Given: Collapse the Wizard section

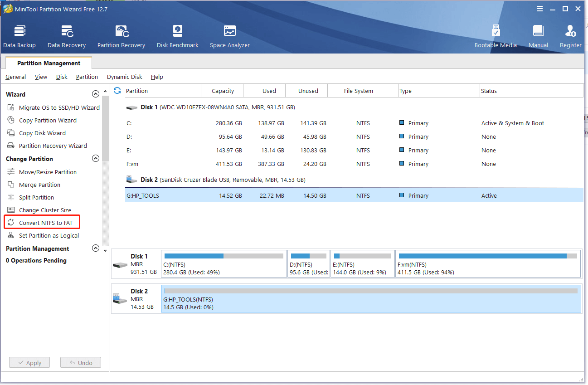Looking at the screenshot, I should [x=95, y=94].
